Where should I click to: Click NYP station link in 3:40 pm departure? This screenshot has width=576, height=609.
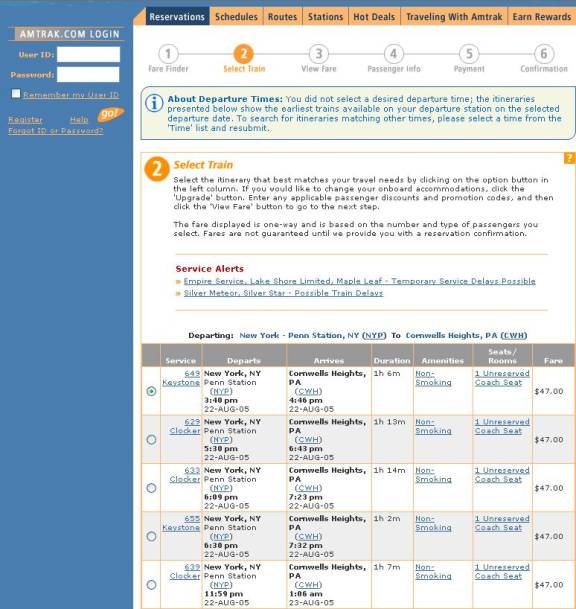coord(221,391)
